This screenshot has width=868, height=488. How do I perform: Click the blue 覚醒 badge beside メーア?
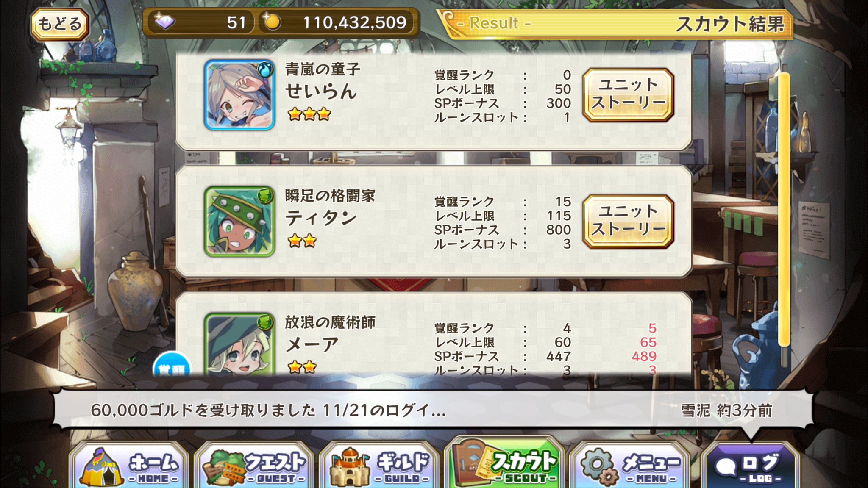tap(172, 364)
